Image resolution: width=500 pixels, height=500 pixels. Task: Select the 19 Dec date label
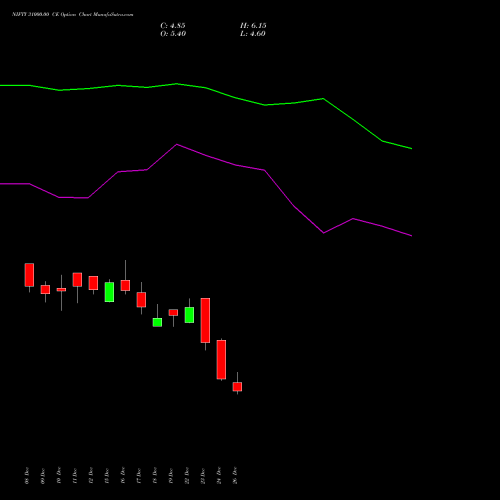click(171, 476)
